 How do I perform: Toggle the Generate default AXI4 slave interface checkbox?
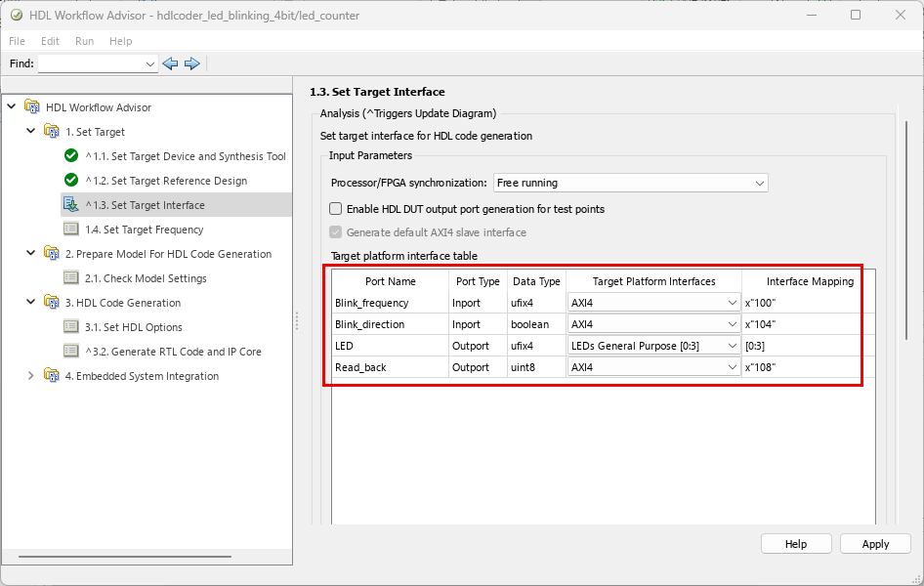point(336,232)
